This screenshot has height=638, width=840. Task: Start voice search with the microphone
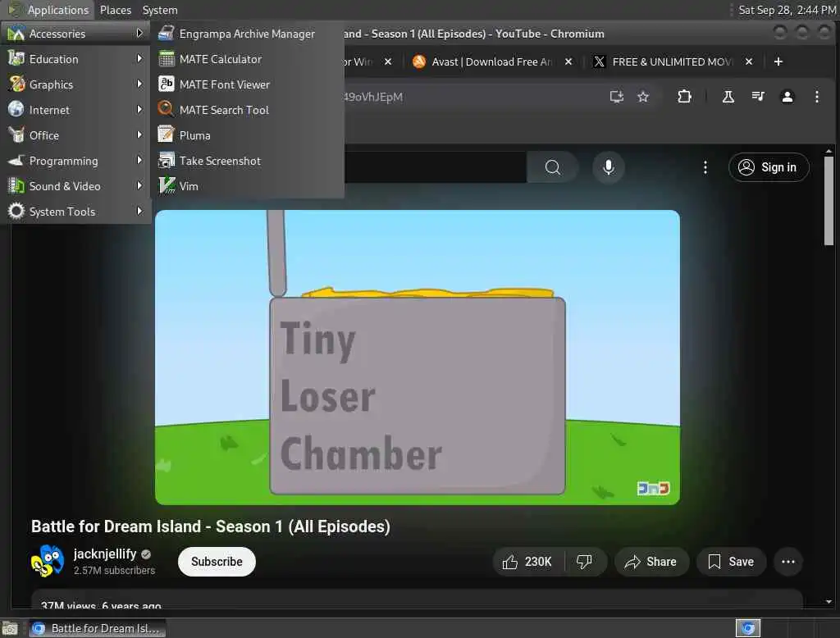coord(609,167)
